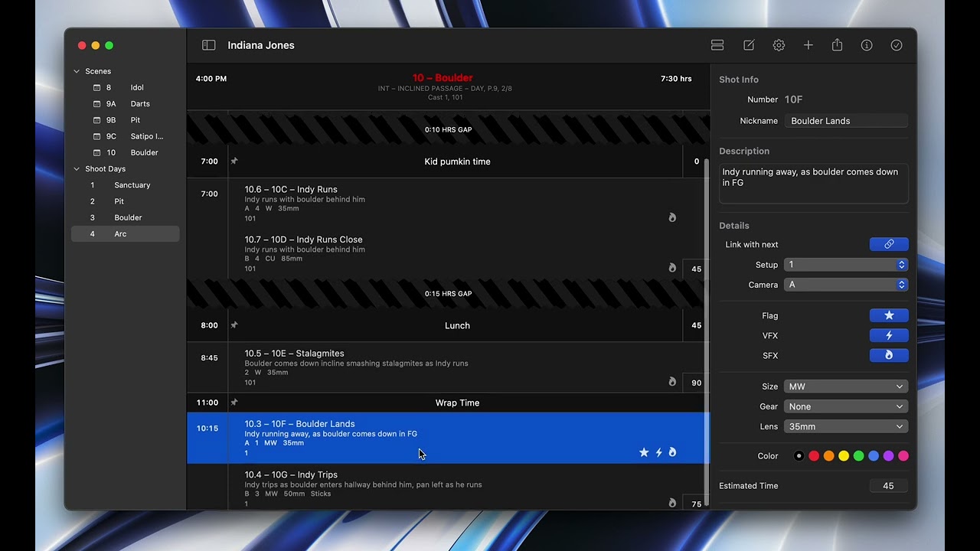Open the Gear dropdown showing None
This screenshot has height=551, width=980.
coord(846,406)
